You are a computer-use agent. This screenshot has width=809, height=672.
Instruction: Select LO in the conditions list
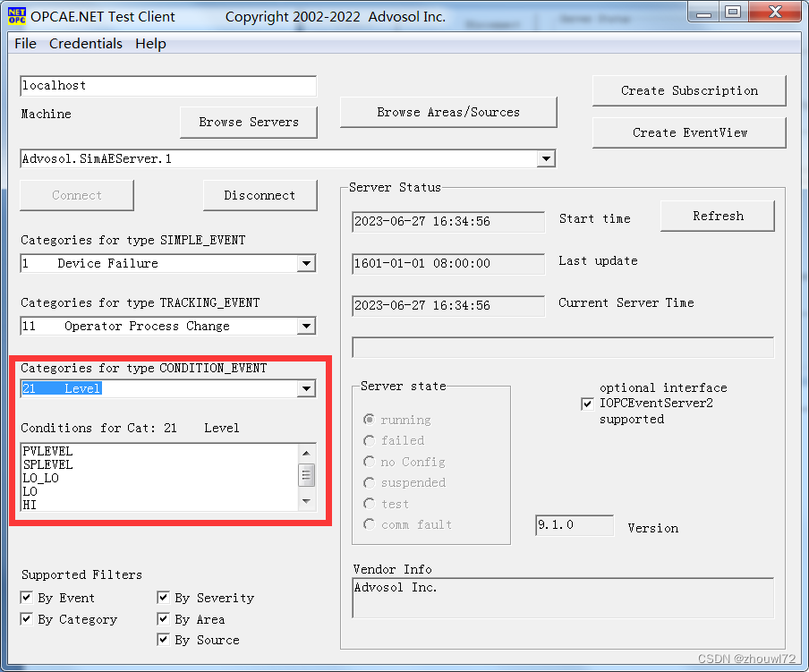coord(30,491)
